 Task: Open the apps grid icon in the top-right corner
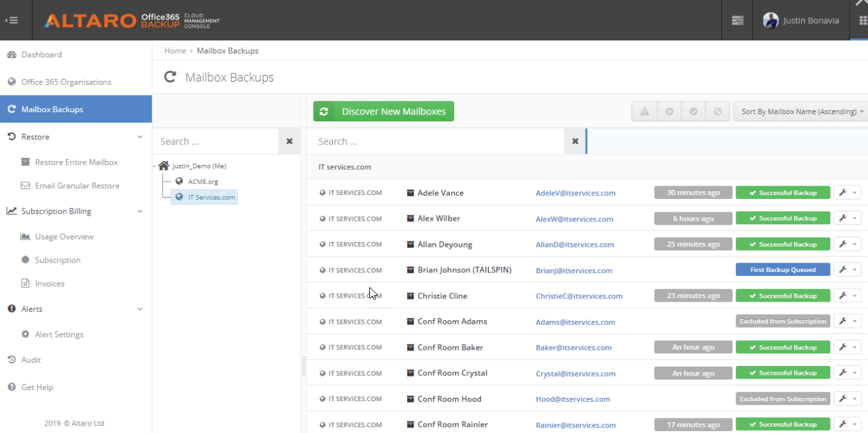pyautogui.click(x=862, y=21)
